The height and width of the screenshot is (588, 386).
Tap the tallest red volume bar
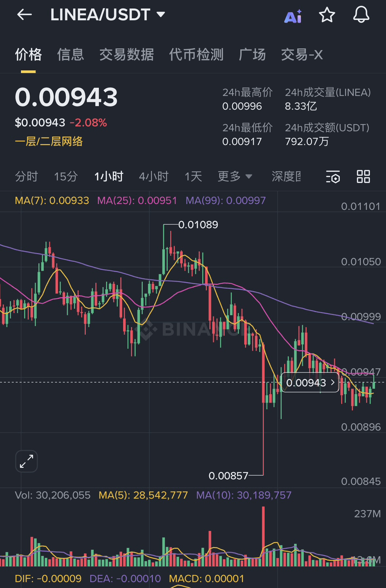click(263, 536)
